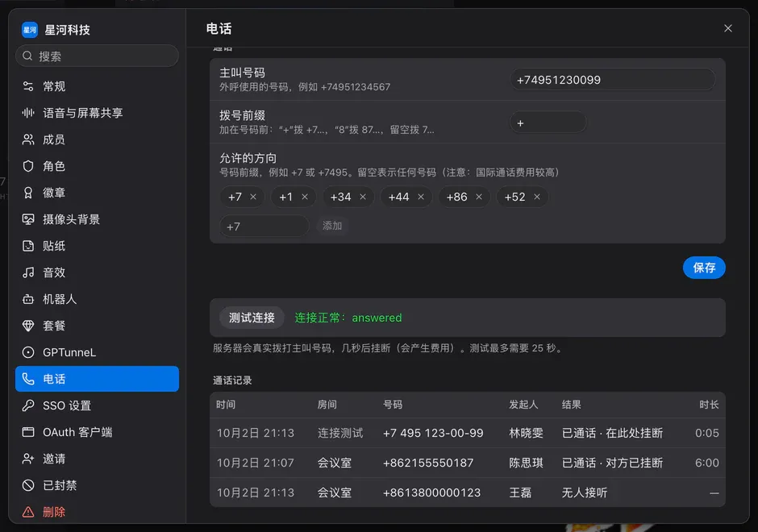Click the voice waveform icon beside 语音与屏幕共享

click(x=28, y=113)
